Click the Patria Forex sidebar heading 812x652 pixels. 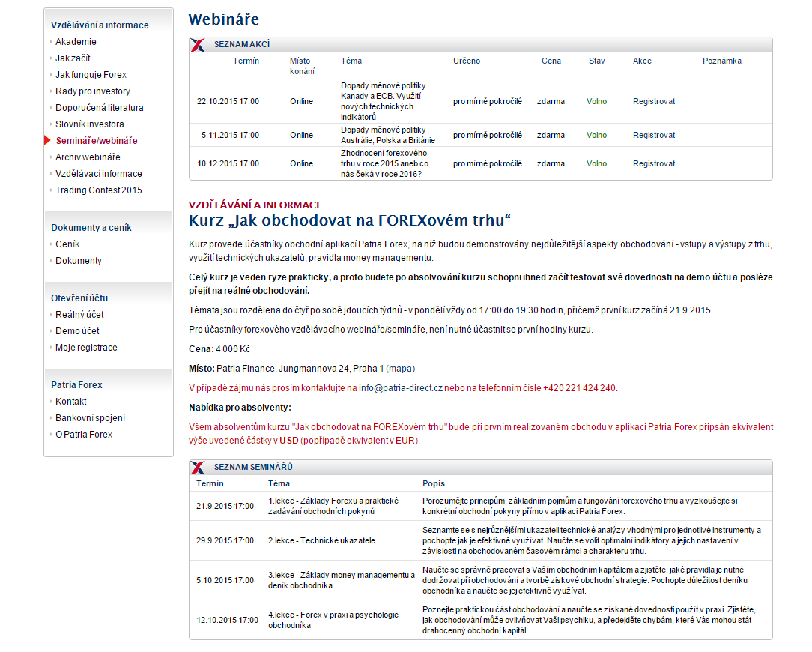pyautogui.click(x=76, y=386)
